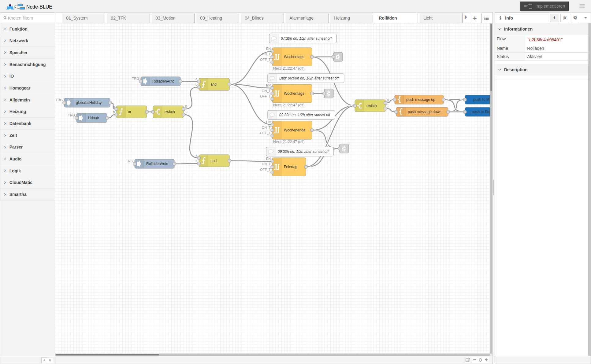Collapse all palette categories double-up arrow

click(44, 360)
